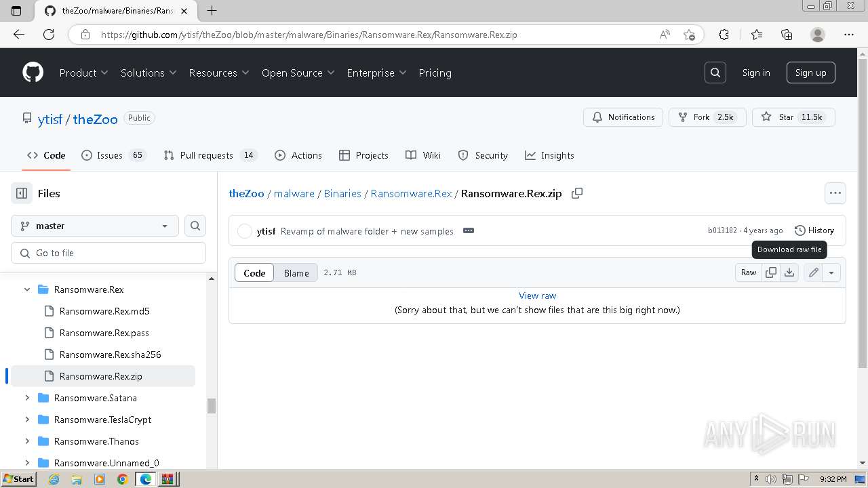The width and height of the screenshot is (868, 488).
Task: Open Actions tab
Action: (298, 155)
